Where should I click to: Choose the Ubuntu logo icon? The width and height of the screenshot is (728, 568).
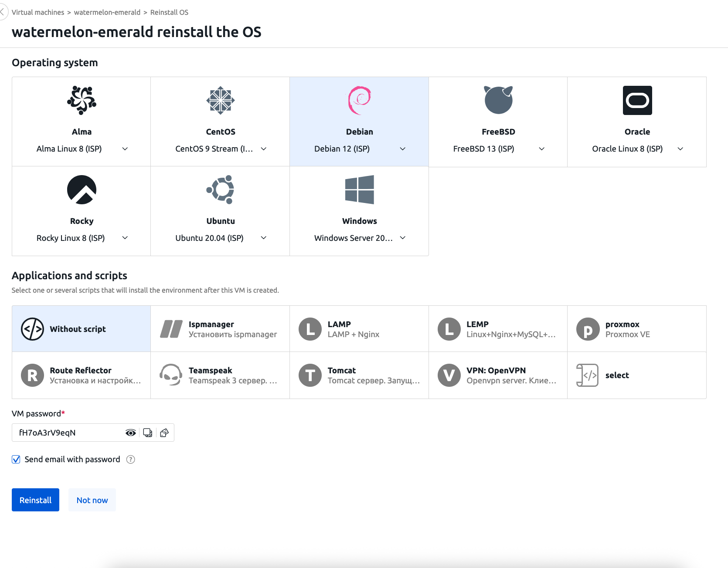(221, 189)
